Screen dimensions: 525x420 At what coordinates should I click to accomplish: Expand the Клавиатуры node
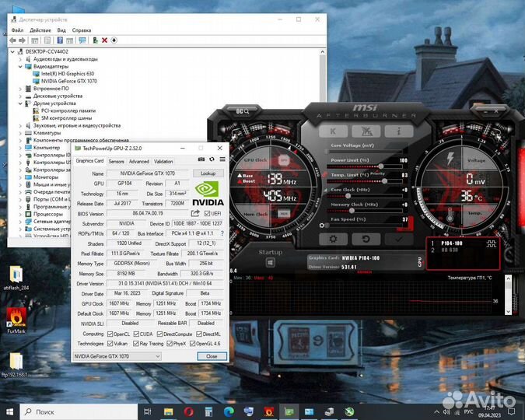click(20, 133)
